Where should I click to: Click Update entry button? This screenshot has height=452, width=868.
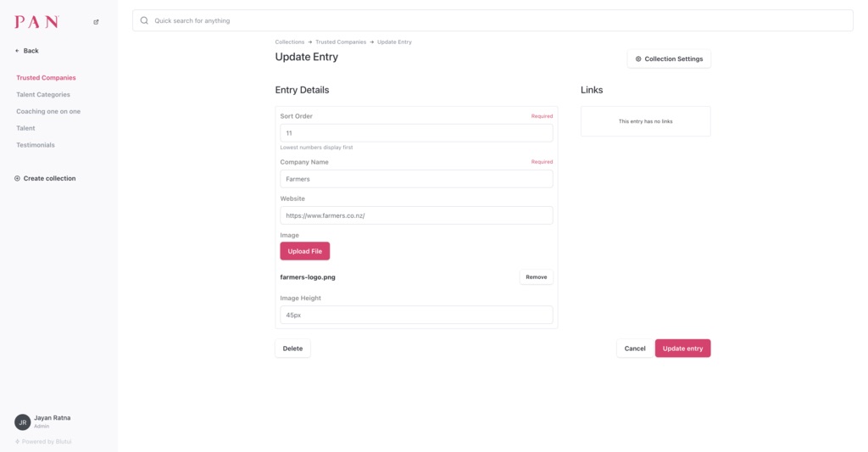coord(683,349)
